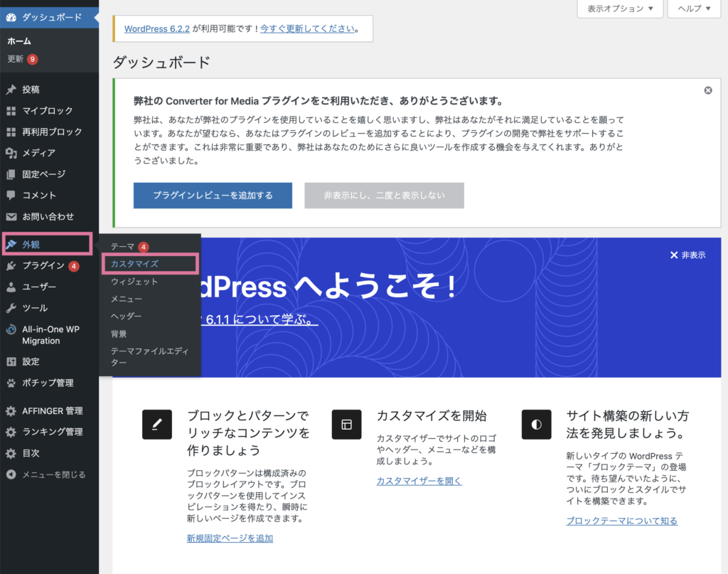Image resolution: width=728 pixels, height=574 pixels.
Task: Click the gear icon beside ランキング管理
Action: 11,432
